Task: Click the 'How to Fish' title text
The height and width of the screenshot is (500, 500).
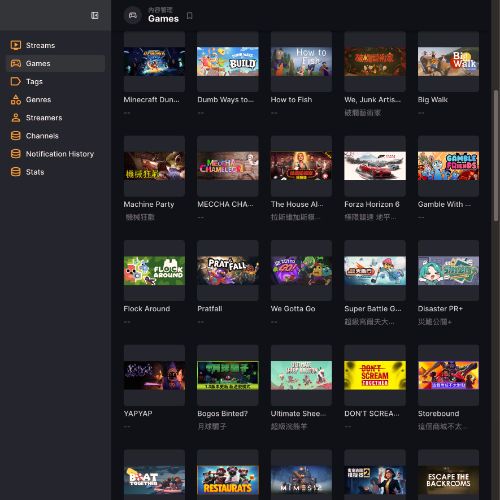Action: pyautogui.click(x=291, y=99)
